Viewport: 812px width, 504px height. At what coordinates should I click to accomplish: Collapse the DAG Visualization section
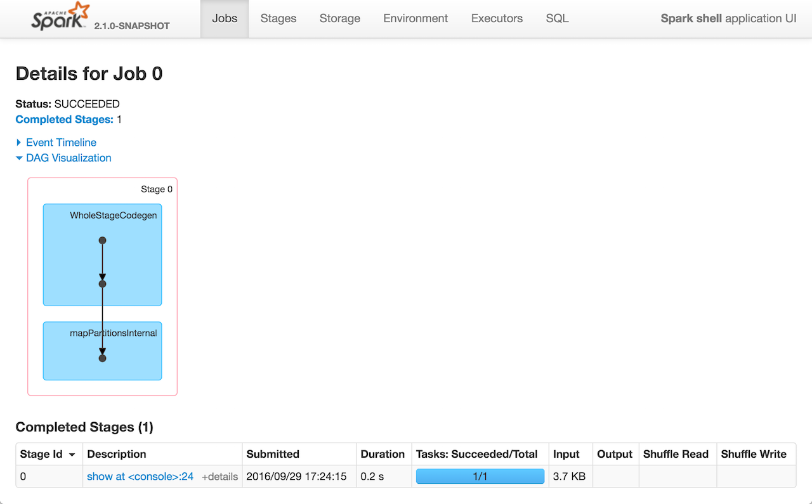click(68, 158)
